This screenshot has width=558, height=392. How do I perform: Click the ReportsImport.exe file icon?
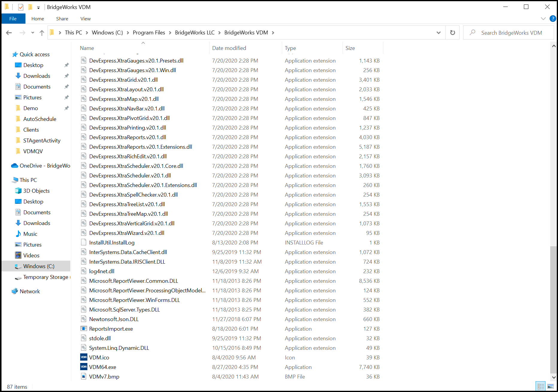pos(84,329)
